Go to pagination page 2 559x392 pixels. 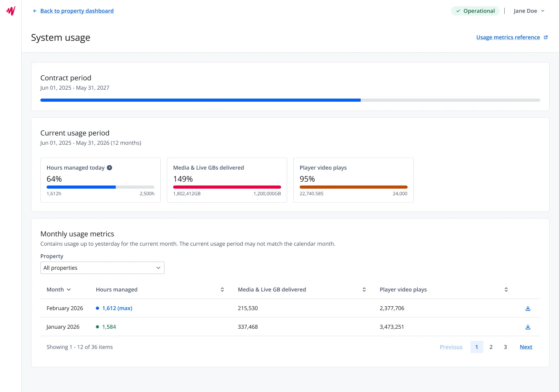pyautogui.click(x=491, y=347)
